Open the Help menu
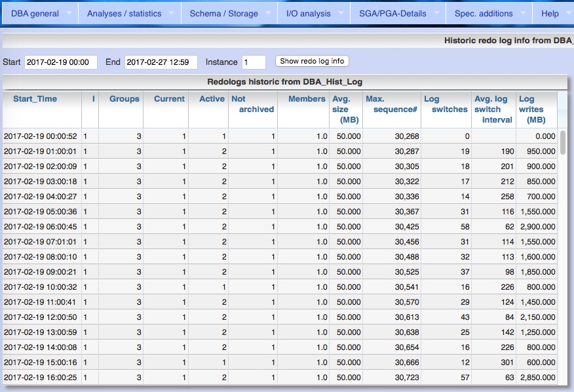This screenshot has width=574, height=392. [x=550, y=12]
